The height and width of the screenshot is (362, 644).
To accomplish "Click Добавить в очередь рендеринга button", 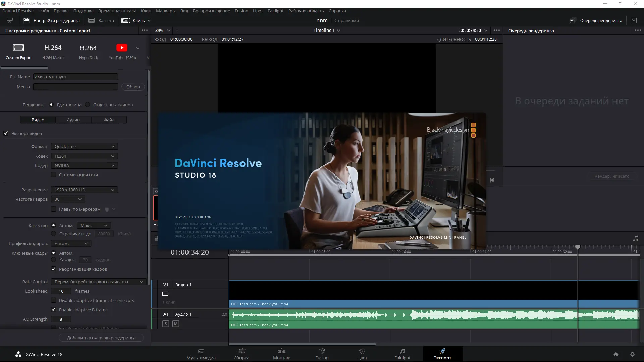I will pos(101,338).
